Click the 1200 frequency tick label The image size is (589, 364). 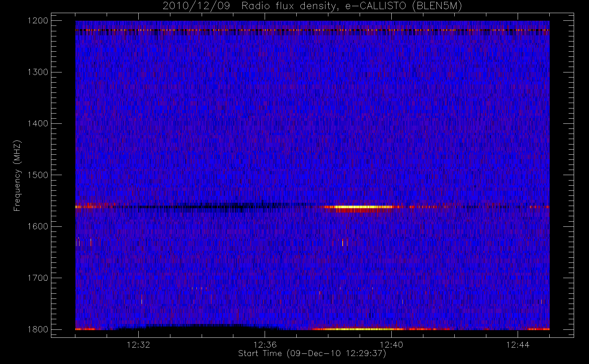pos(38,21)
